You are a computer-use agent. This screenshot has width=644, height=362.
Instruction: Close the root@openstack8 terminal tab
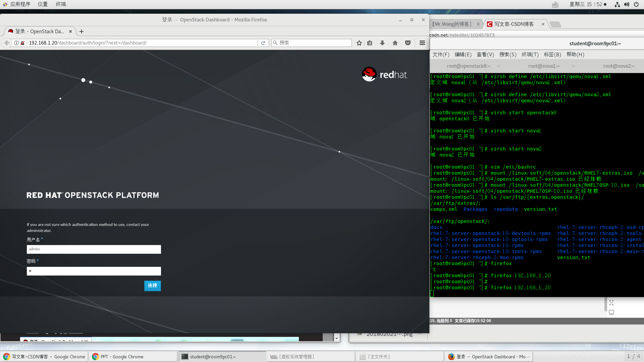coord(498,66)
